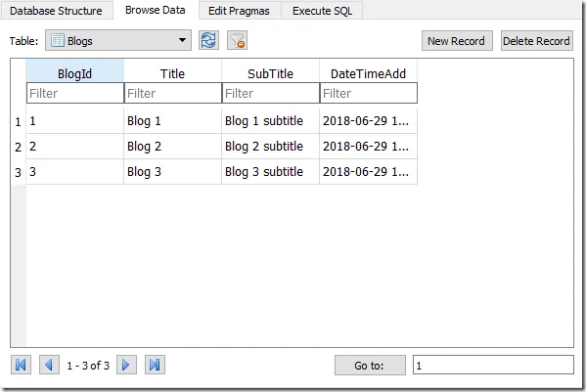Click the Title filter field

tap(173, 93)
